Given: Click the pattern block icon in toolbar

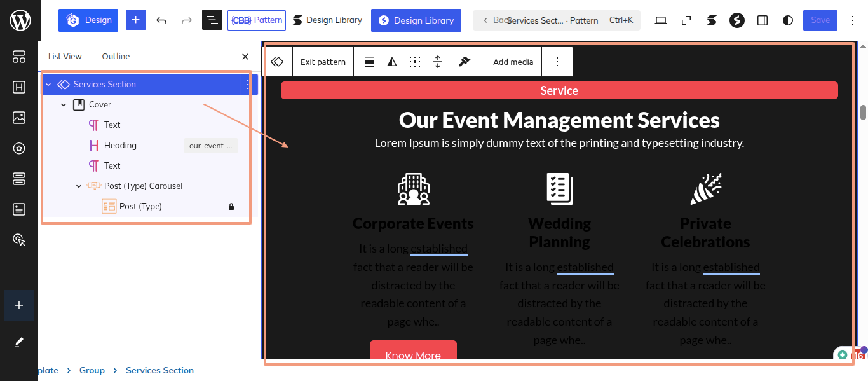Looking at the screenshot, I should (x=277, y=62).
